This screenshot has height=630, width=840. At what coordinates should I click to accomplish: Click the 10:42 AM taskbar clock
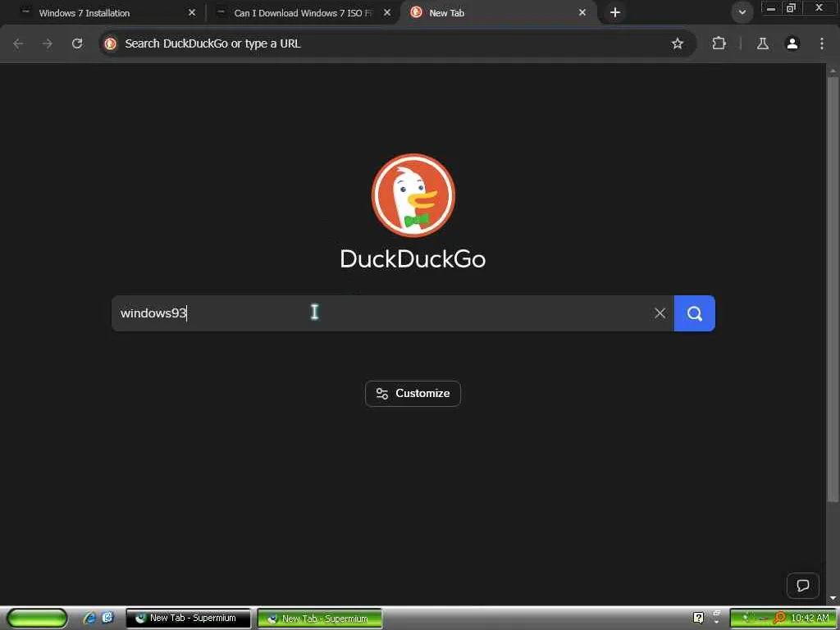click(x=810, y=619)
